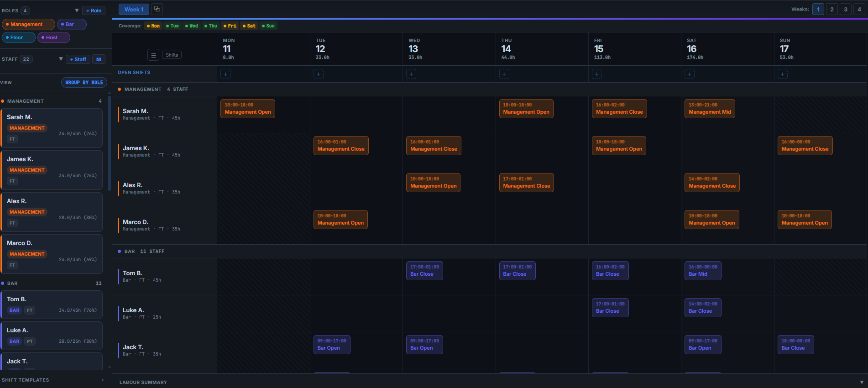
Task: Open Jack T. Tuesday Bar Open shift
Action: pos(332,345)
